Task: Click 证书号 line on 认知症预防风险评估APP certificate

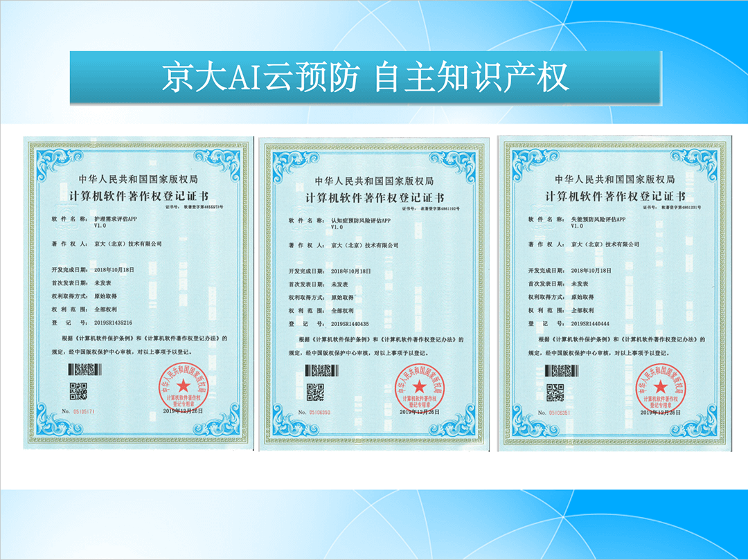Action: (x=431, y=209)
